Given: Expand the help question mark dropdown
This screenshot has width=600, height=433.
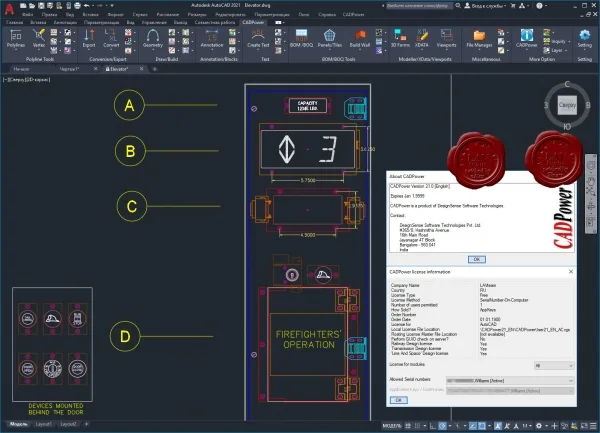Looking at the screenshot, I should pyautogui.click(x=546, y=6).
